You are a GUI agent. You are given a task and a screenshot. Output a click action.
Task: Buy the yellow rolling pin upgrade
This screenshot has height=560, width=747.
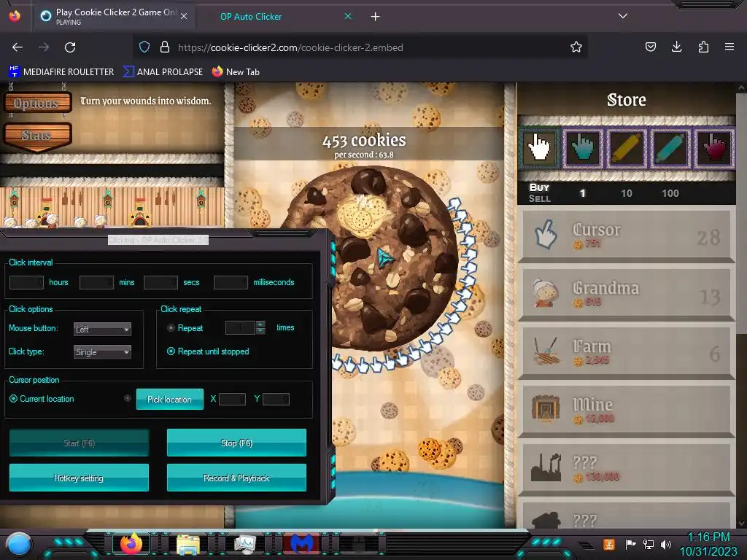tap(627, 148)
